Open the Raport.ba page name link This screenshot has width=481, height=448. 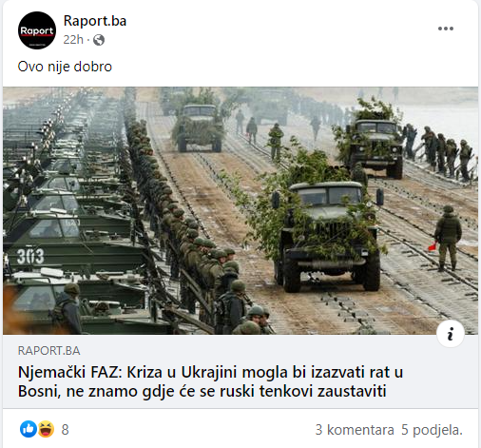(95, 21)
